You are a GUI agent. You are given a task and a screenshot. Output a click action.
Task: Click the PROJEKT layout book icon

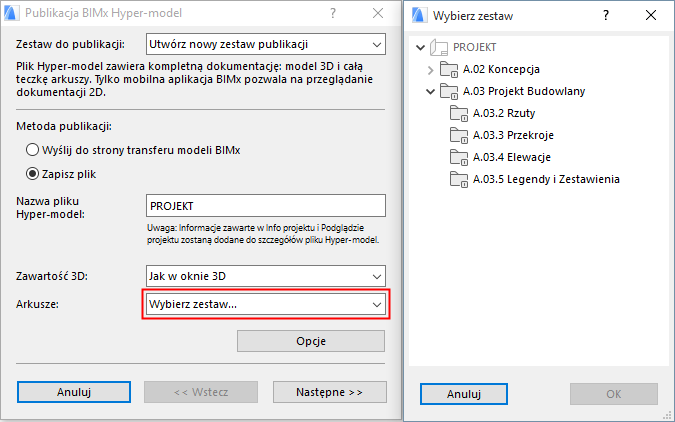(x=439, y=47)
